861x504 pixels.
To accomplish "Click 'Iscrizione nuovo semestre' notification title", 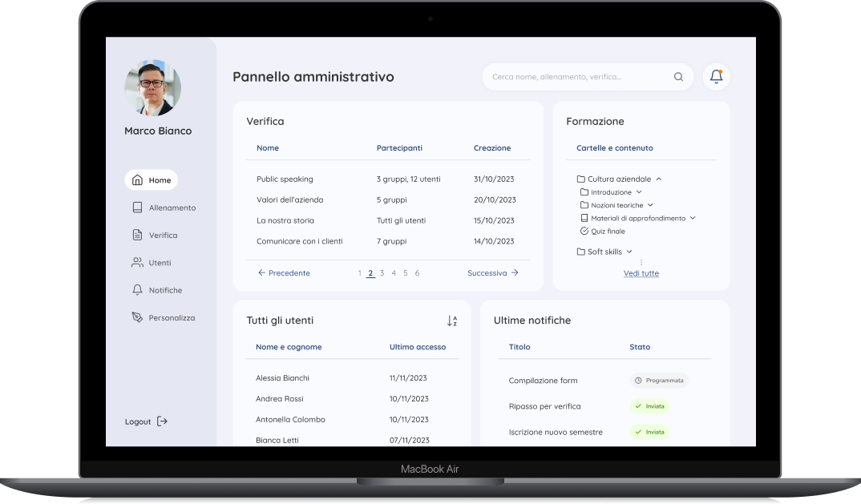I will point(556,432).
